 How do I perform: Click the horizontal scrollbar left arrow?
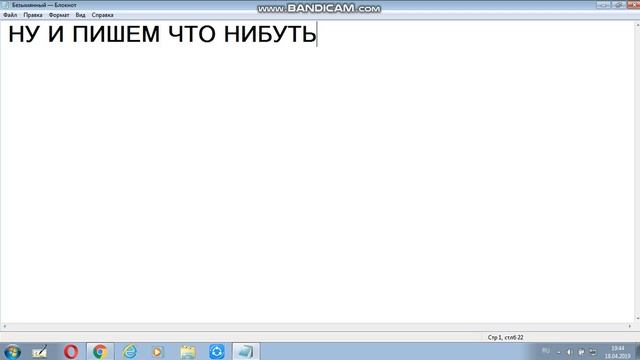point(4,327)
